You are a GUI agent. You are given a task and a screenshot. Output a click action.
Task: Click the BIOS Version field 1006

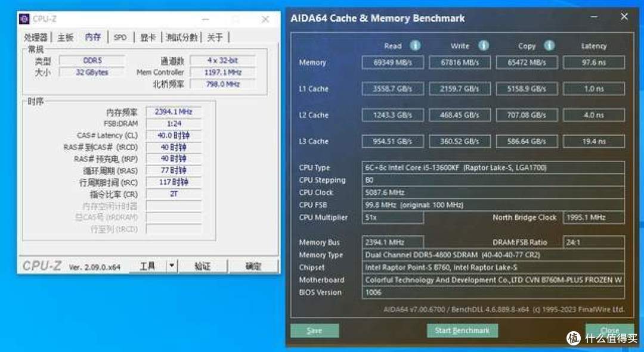click(493, 292)
